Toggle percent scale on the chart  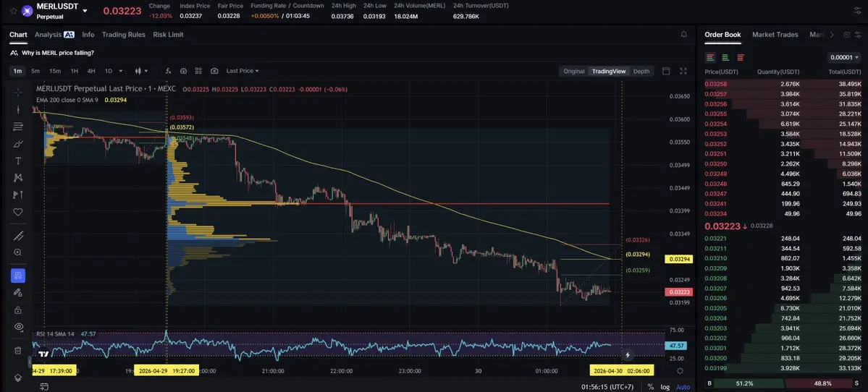click(x=650, y=387)
